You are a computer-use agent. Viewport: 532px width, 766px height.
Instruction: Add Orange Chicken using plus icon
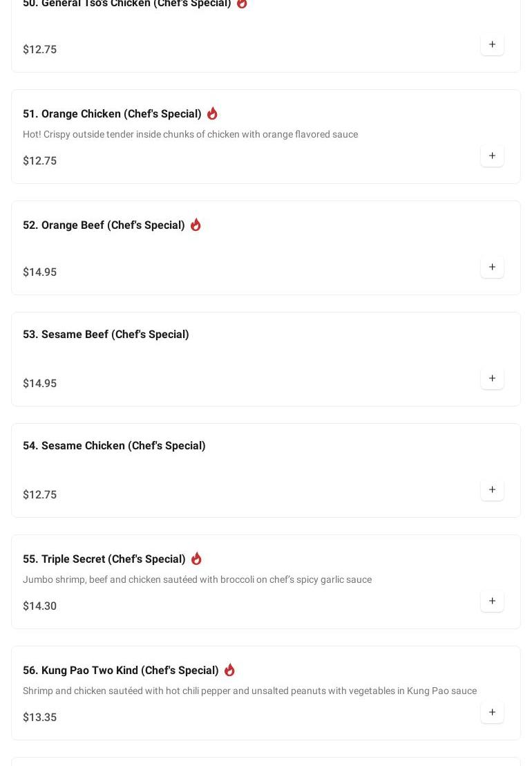(492, 156)
